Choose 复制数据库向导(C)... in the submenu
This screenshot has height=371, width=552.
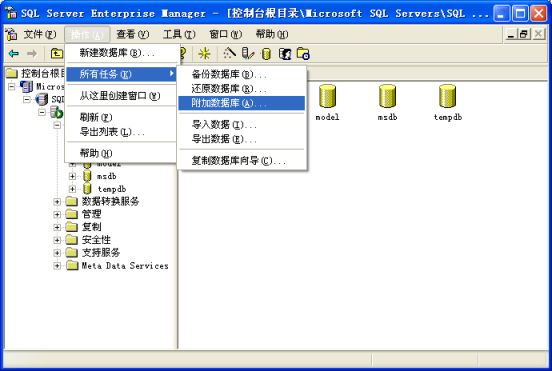point(242,161)
